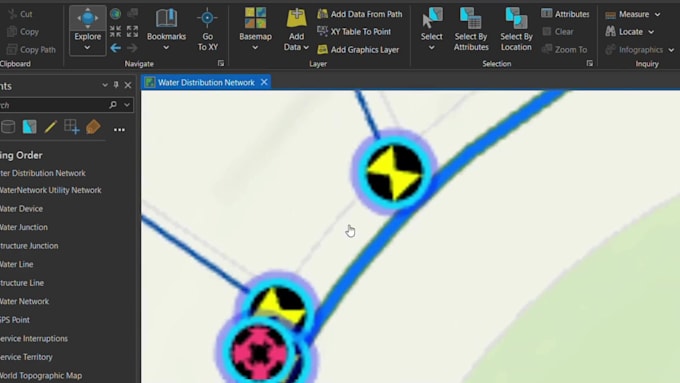Screen dimensions: 680x383
Task: Go to the next extent arrow
Action: coord(132,48)
